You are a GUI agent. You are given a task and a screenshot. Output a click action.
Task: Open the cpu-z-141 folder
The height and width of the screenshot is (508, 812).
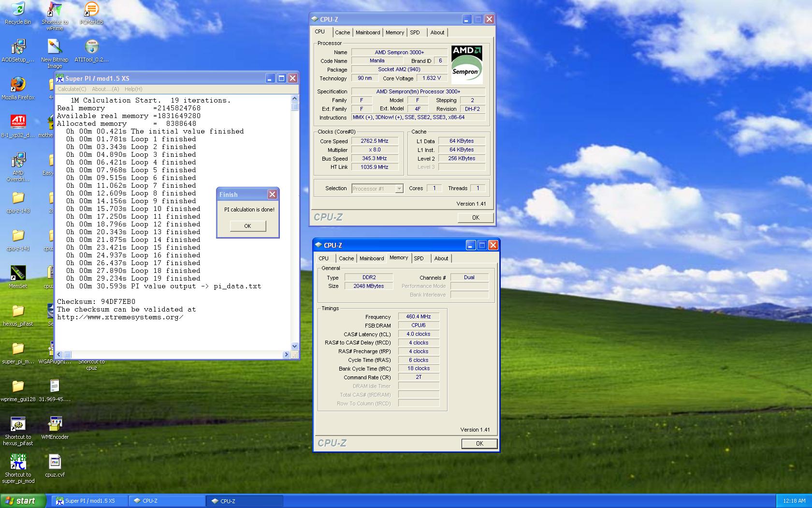18,239
